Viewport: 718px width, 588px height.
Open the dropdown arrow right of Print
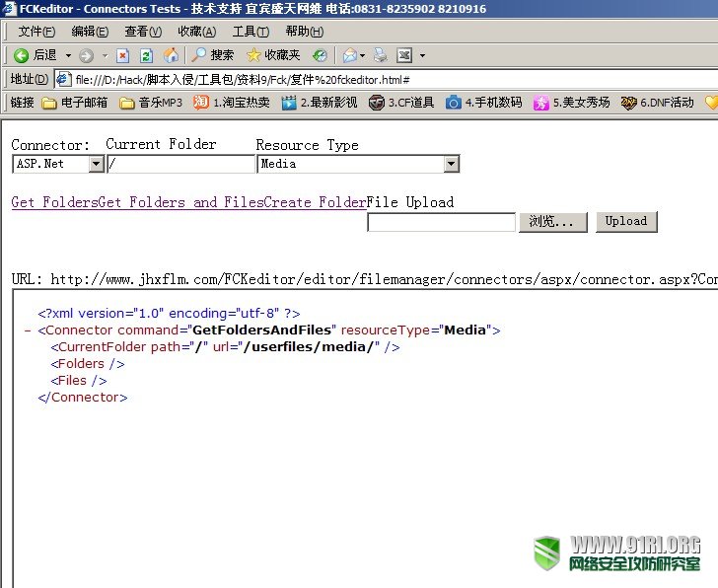[422, 56]
